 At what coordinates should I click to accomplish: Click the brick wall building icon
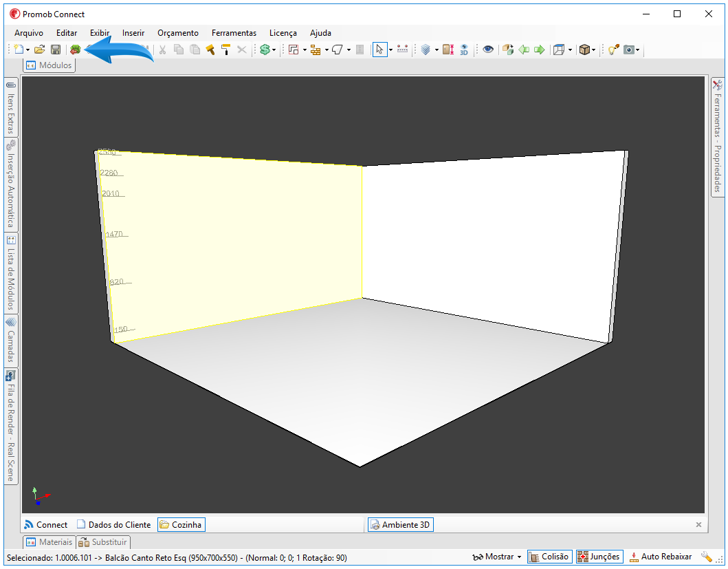tap(316, 50)
